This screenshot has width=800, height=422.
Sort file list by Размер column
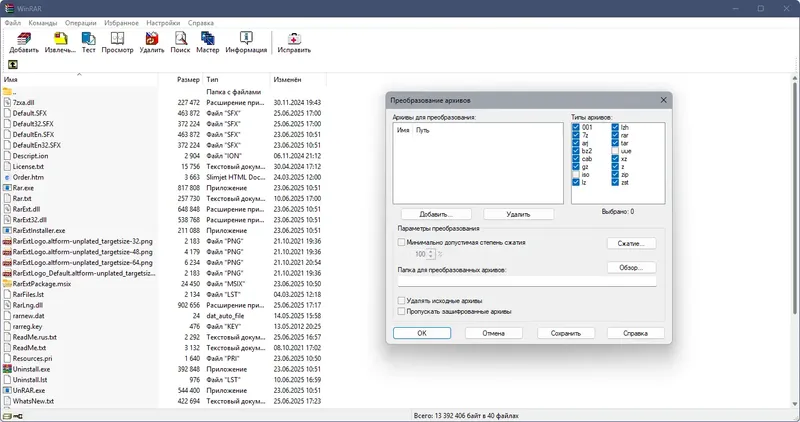[x=181, y=80]
